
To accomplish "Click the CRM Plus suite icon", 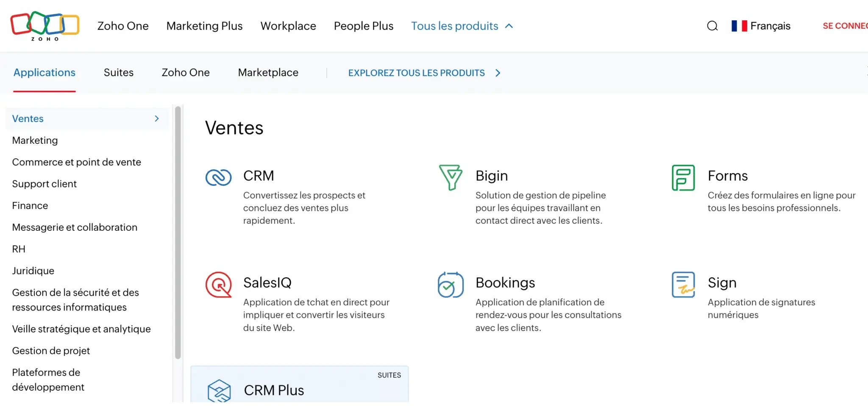I will point(219,391).
